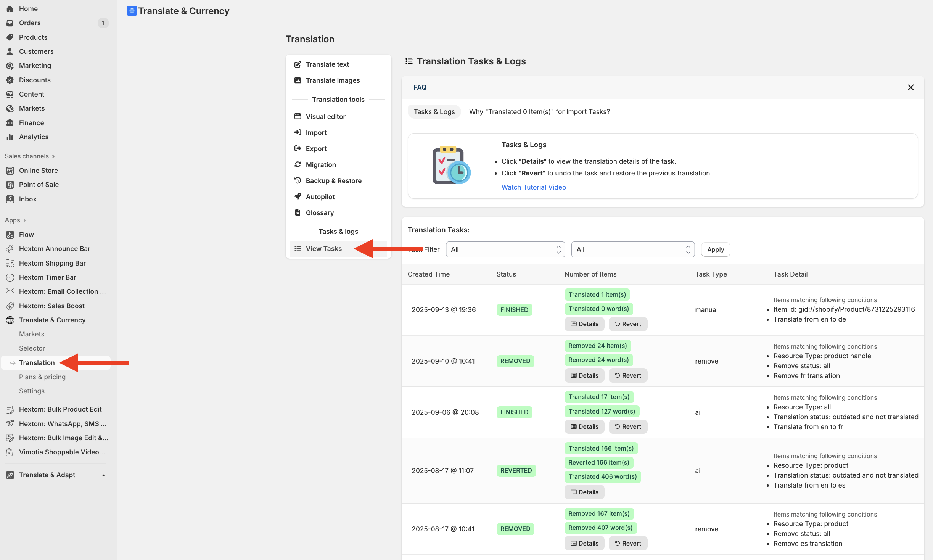Click the Autopilot rocket icon

(298, 196)
